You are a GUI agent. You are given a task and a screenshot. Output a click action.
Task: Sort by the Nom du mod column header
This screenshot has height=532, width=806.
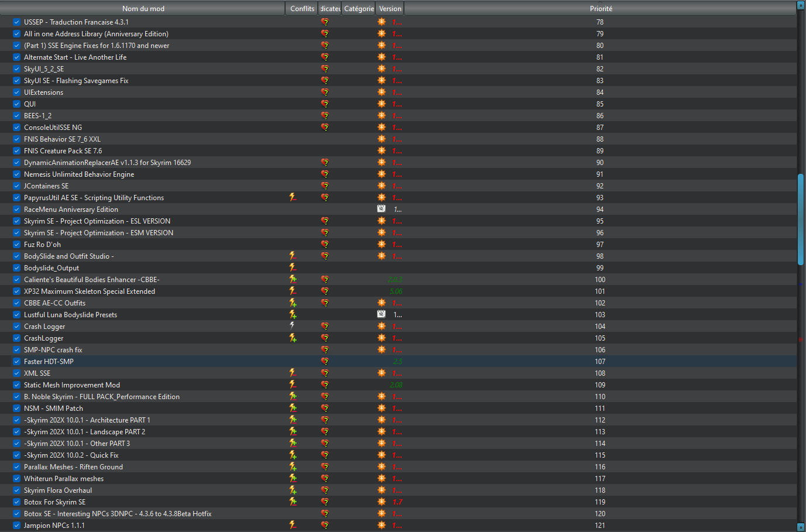143,8
